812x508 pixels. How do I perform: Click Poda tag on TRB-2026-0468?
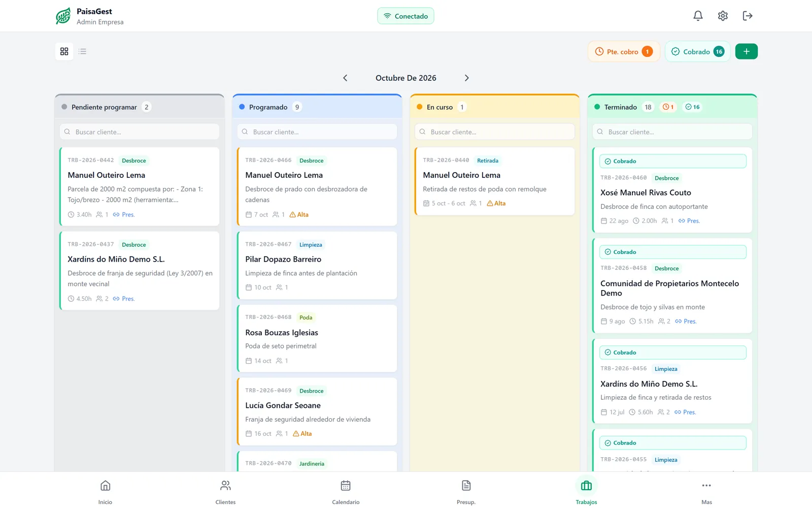pyautogui.click(x=306, y=317)
